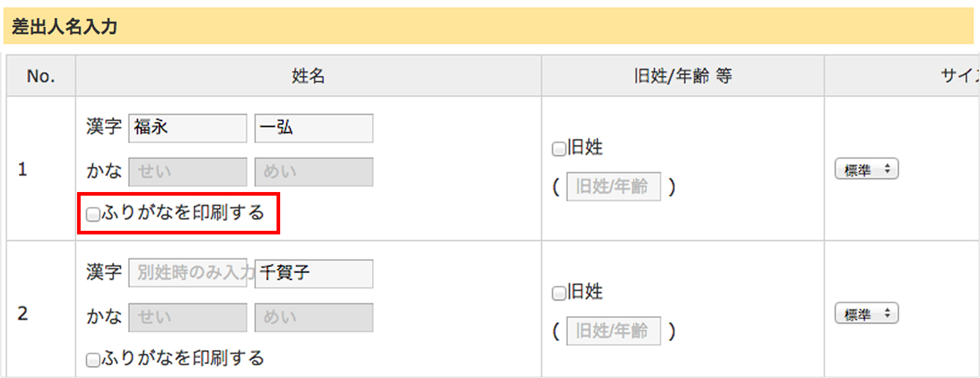This screenshot has height=378, width=980.
Task: Click the row 1 旧姓/年齢 text field
Action: 613,187
